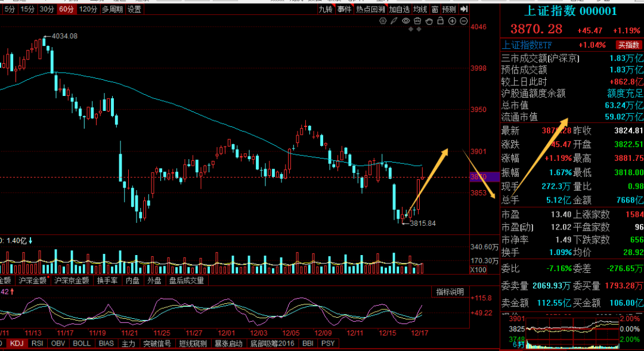644x351 pixels.
Task: Select BOLL indicator tab
Action: pyautogui.click(x=81, y=343)
